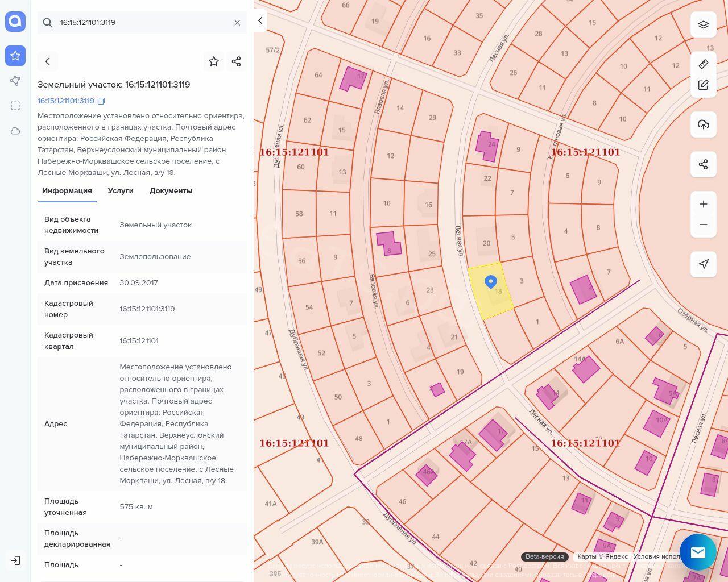This screenshot has width=728, height=582.
Task: Copy cadastral number 16:15:121101:3119
Action: pyautogui.click(x=102, y=101)
